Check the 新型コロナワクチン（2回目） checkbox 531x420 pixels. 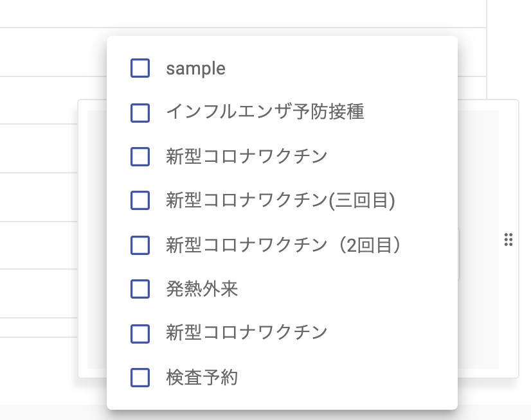coord(140,245)
